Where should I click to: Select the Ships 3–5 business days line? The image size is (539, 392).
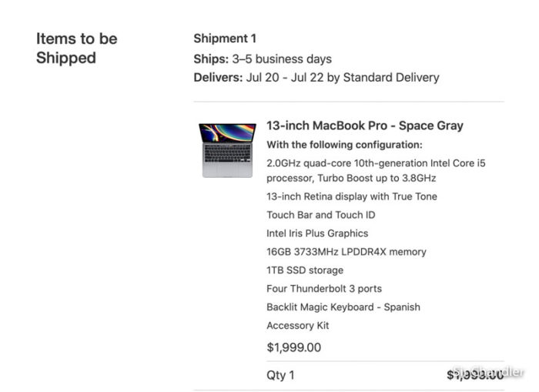pos(263,59)
